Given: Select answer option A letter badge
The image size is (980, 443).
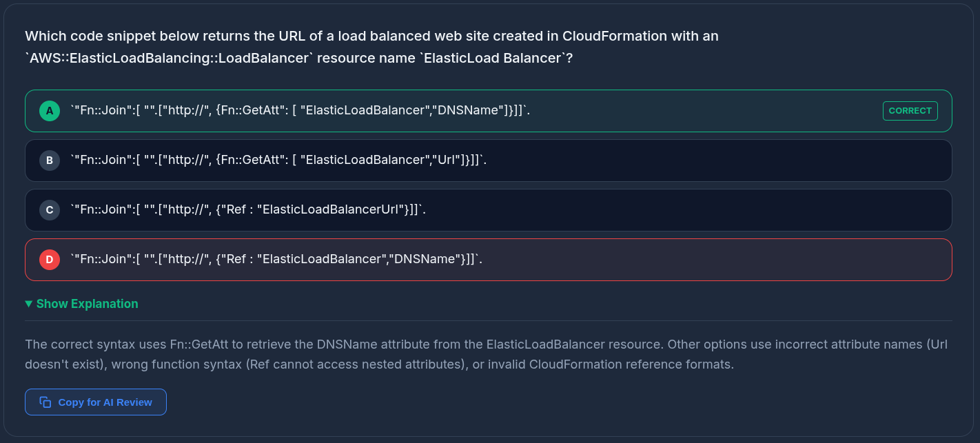Looking at the screenshot, I should click(50, 111).
